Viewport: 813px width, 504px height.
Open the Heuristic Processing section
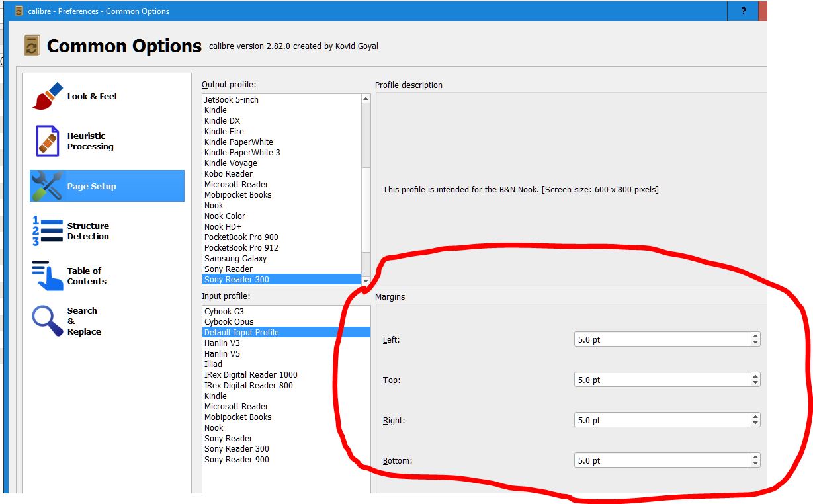coord(107,141)
